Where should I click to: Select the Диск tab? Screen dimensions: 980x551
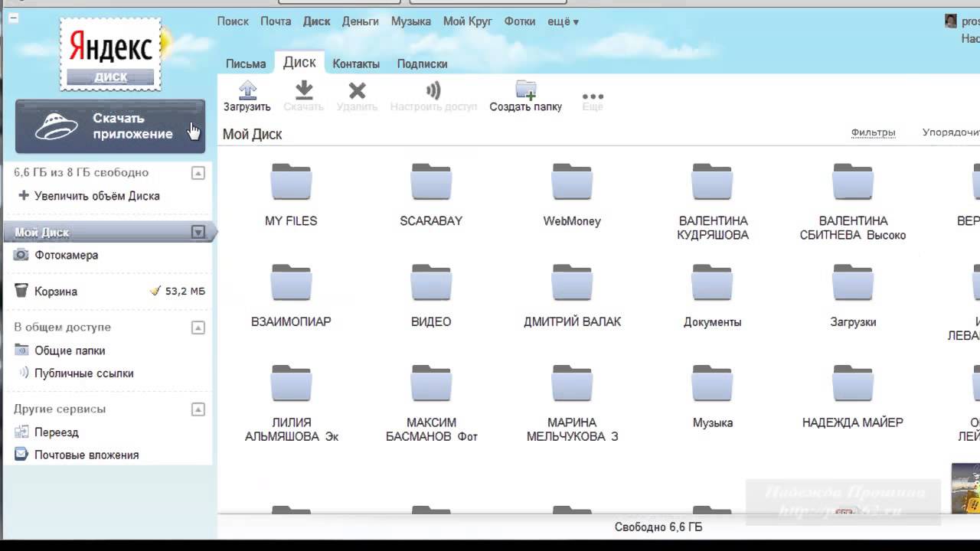pyautogui.click(x=299, y=63)
